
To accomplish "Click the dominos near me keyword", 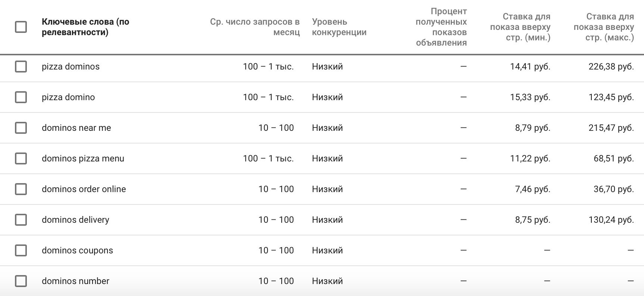I will [x=76, y=128].
